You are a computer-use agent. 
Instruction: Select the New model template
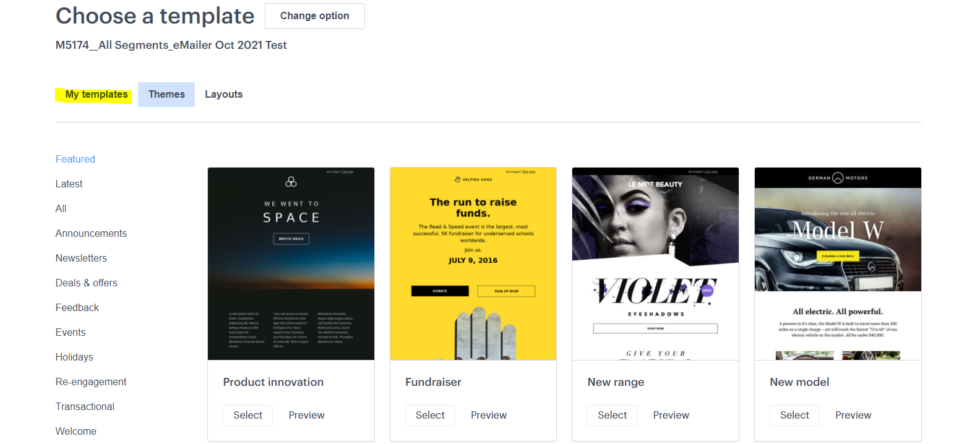click(794, 416)
